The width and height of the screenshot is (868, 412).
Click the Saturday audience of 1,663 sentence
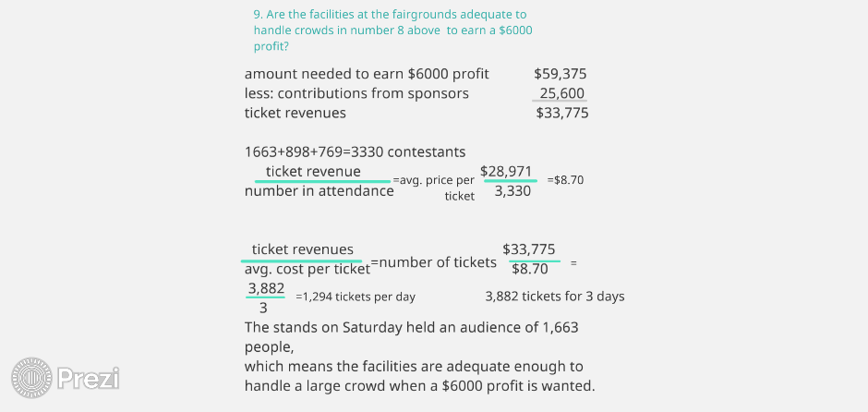[x=411, y=337]
